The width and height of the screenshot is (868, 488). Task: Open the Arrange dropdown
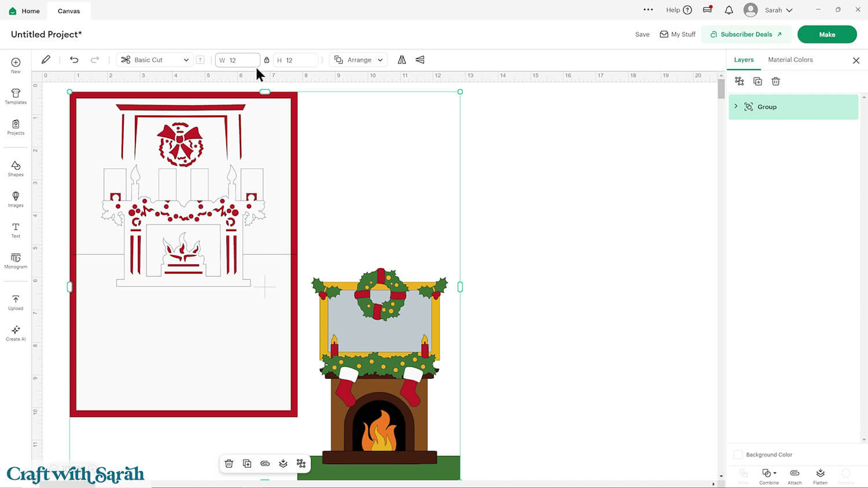(x=358, y=60)
